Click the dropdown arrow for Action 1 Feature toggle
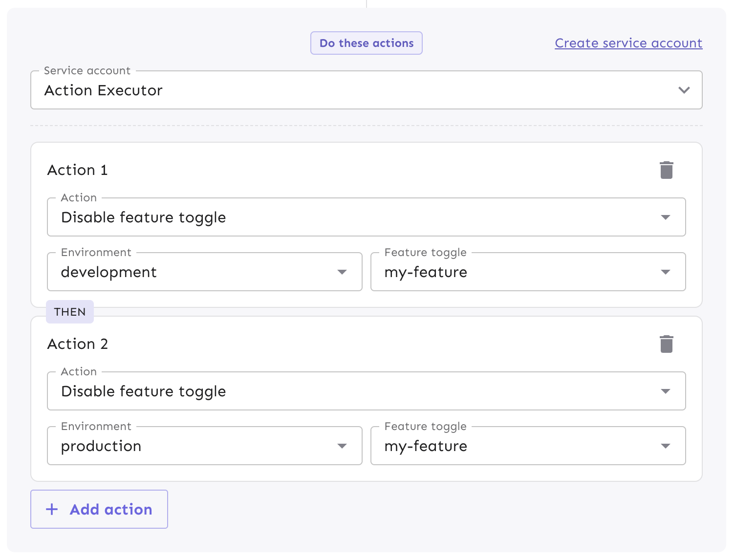 tap(666, 272)
